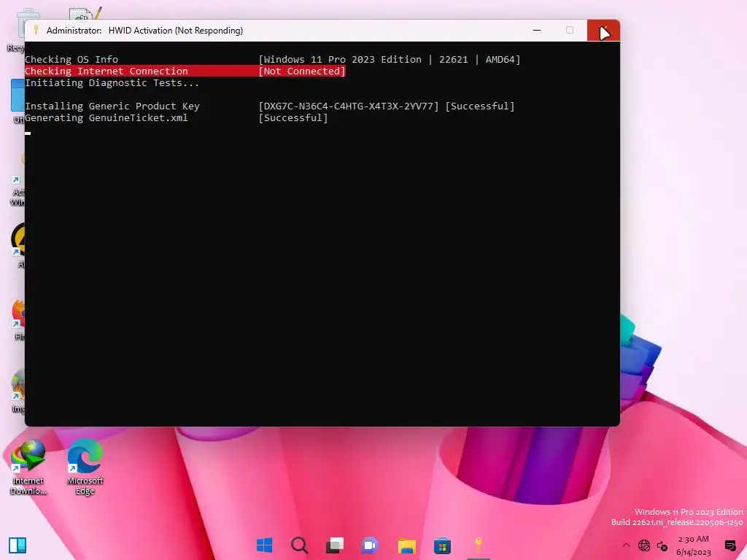Image resolution: width=747 pixels, height=560 pixels.
Task: Click the key icon in window title bar
Action: tap(36, 30)
